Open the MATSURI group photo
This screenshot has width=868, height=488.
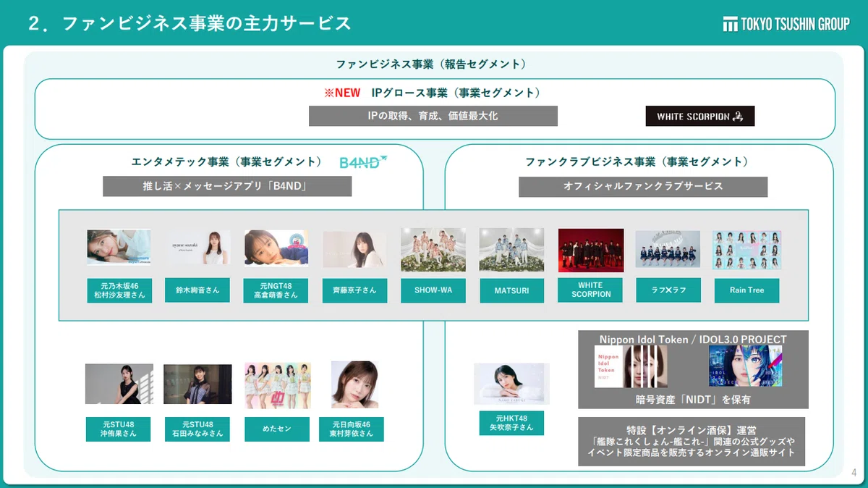point(511,250)
